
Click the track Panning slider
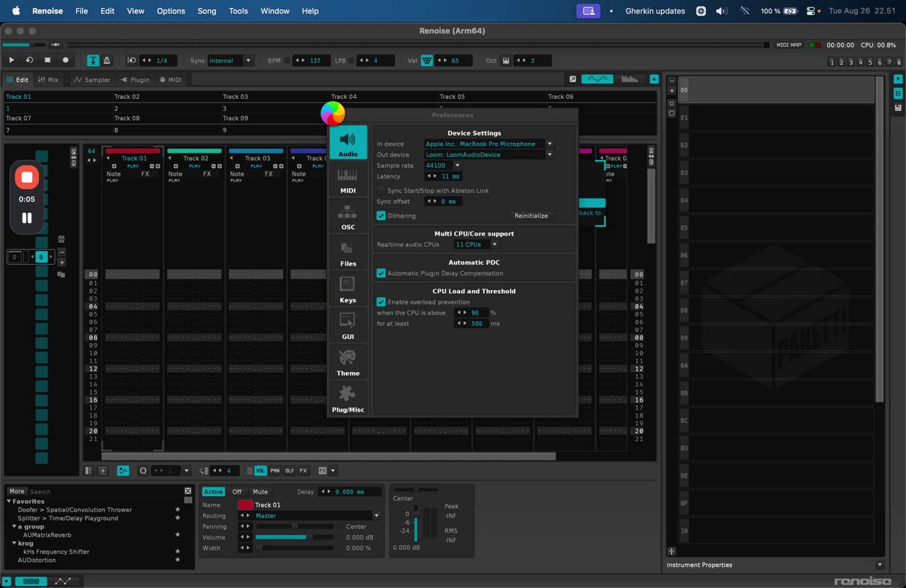tap(294, 526)
